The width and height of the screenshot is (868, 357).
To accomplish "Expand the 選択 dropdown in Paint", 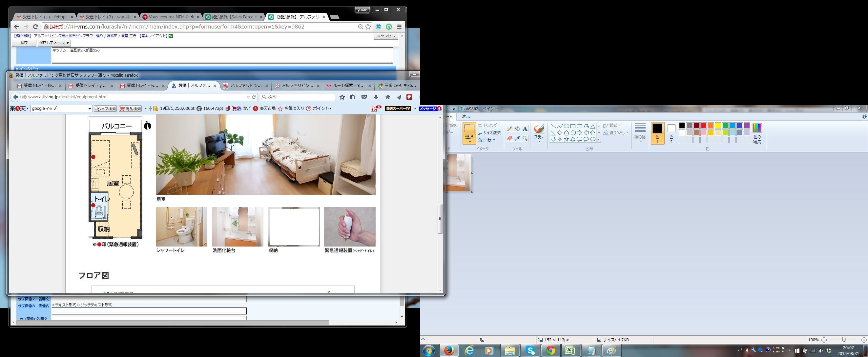I will pyautogui.click(x=469, y=139).
